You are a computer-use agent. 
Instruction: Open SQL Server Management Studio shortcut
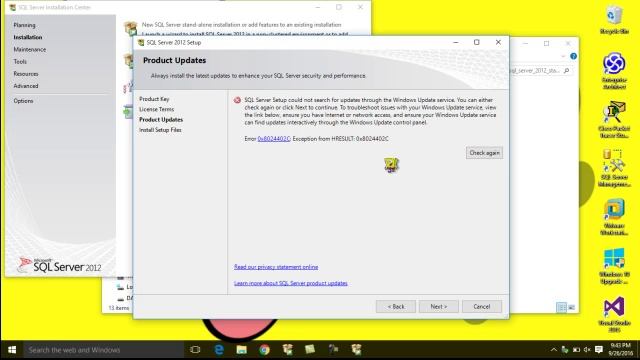(614, 168)
